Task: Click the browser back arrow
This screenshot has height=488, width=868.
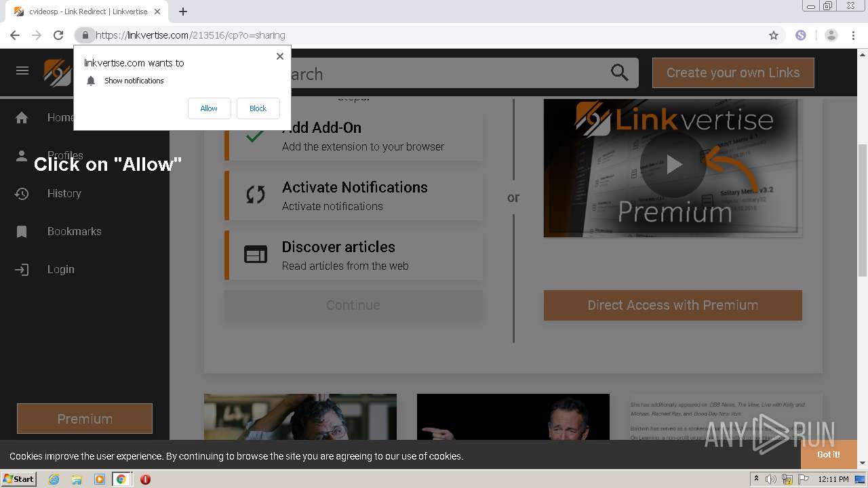Action: point(15,35)
